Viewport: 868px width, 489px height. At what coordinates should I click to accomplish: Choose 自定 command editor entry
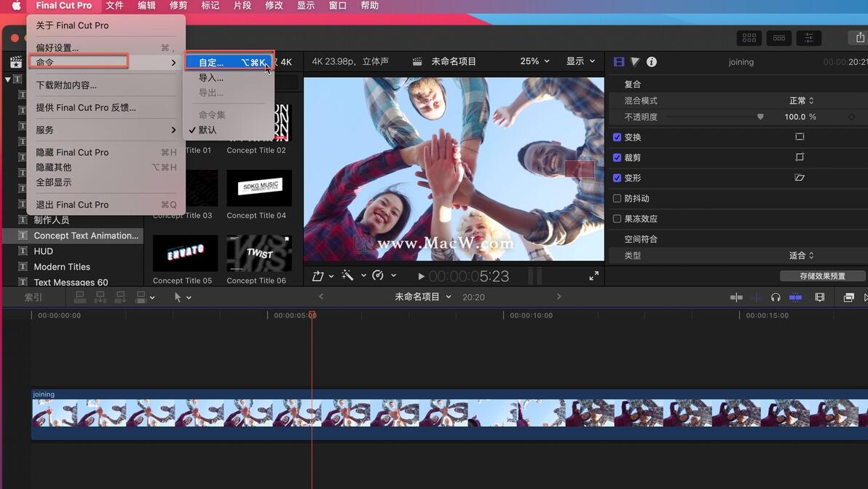coord(229,63)
